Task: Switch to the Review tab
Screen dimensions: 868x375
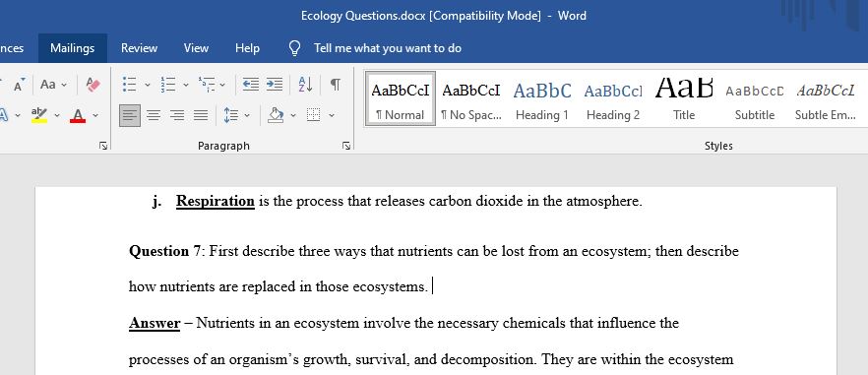Action: [x=139, y=48]
